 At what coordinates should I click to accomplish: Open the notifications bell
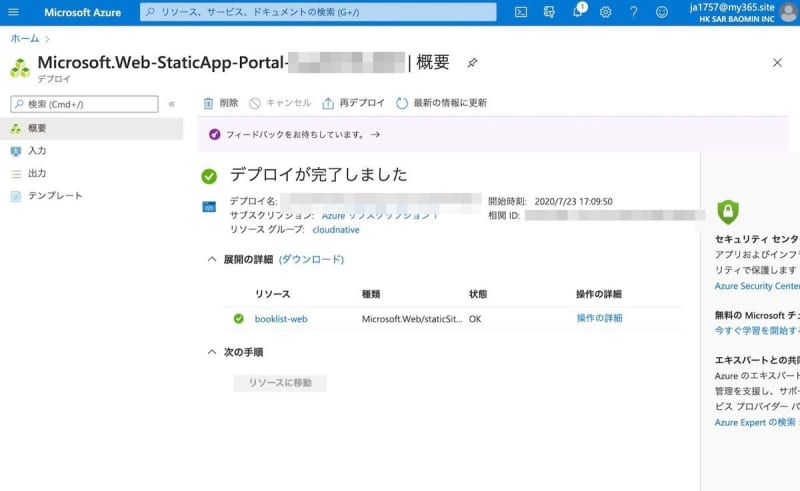(x=578, y=11)
